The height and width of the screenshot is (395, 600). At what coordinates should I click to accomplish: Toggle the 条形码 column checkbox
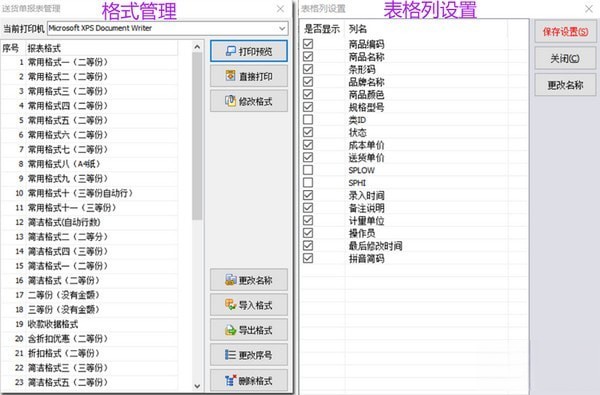(x=308, y=69)
